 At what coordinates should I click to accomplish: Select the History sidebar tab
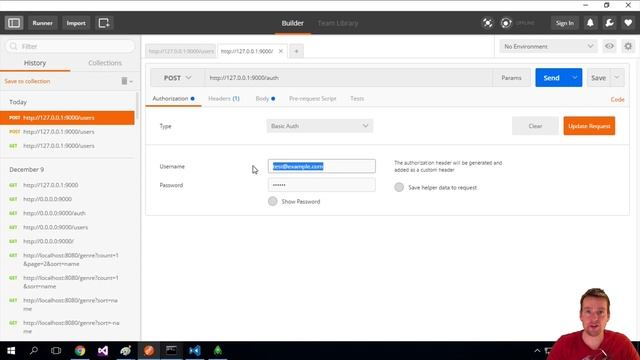pyautogui.click(x=35, y=63)
